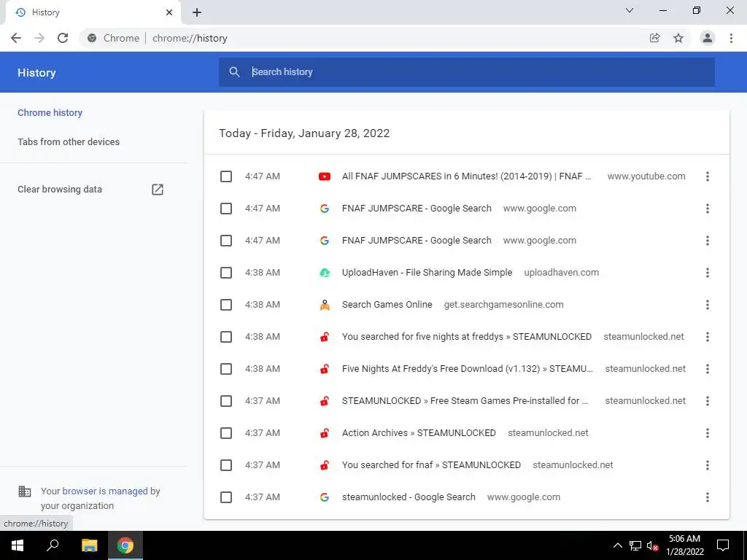747x560 pixels.
Task: Share this page via the share icon
Action: pos(654,38)
